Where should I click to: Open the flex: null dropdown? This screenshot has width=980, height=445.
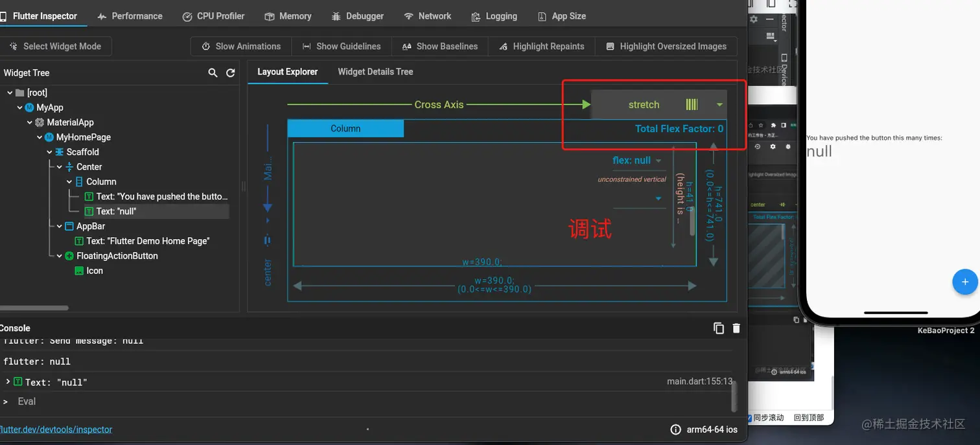[637, 161]
